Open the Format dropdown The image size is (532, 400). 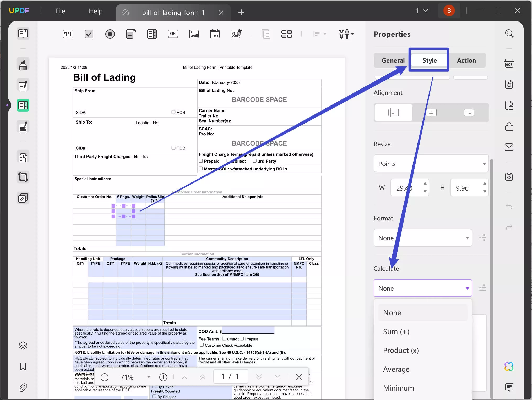click(x=423, y=238)
